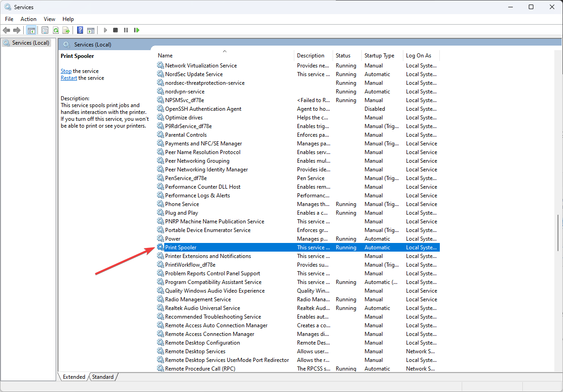Select Peer Name Resolution Protocol service
The image size is (563, 392).
pos(297,152)
